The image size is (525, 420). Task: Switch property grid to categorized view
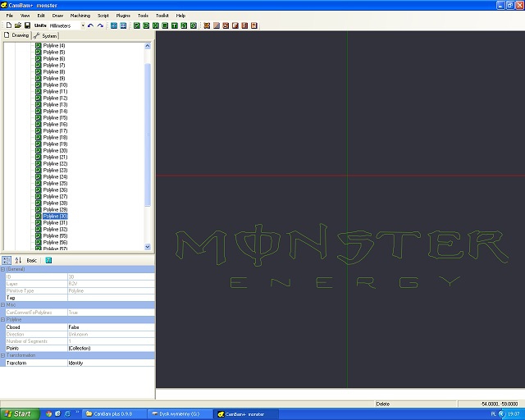(x=7, y=260)
